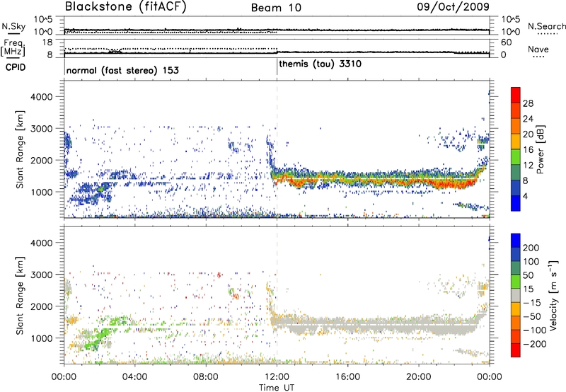Click the 'Power [dB]' colorbar title
566x392 pixels.
click(540, 149)
